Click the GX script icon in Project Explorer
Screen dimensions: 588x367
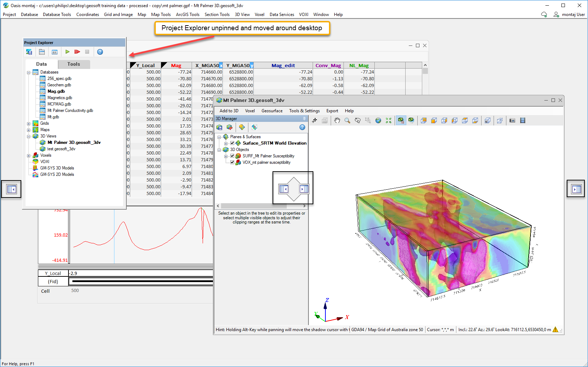[55, 52]
